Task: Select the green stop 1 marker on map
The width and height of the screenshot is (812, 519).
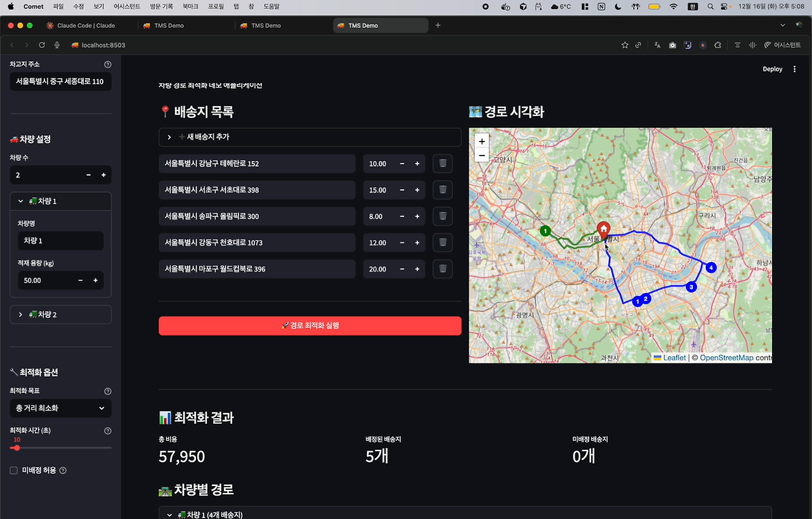Action: 545,230
